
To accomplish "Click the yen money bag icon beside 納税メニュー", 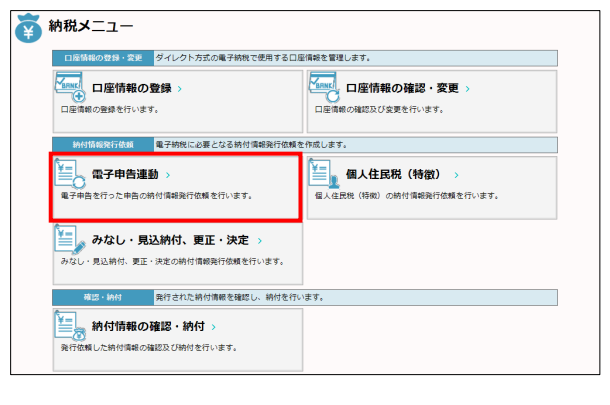I will pyautogui.click(x=28, y=30).
